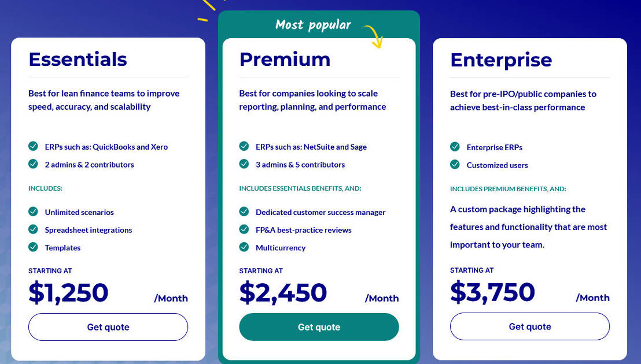Select the Enterprise plan title
Viewport: 641px width, 364px height.
pyautogui.click(x=501, y=60)
